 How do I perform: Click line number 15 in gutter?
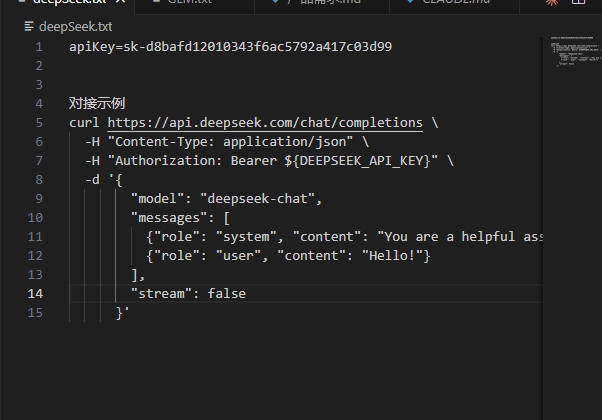(x=35, y=313)
